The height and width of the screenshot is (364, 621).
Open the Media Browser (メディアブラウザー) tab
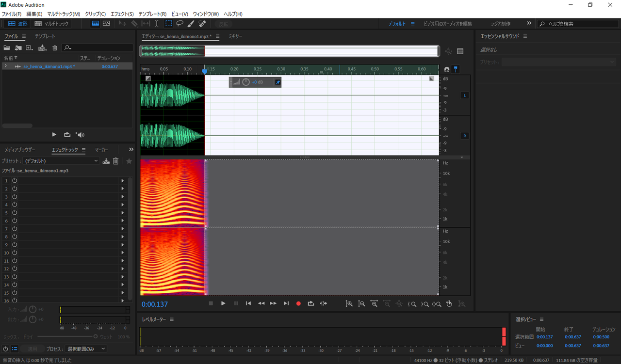tap(20, 150)
